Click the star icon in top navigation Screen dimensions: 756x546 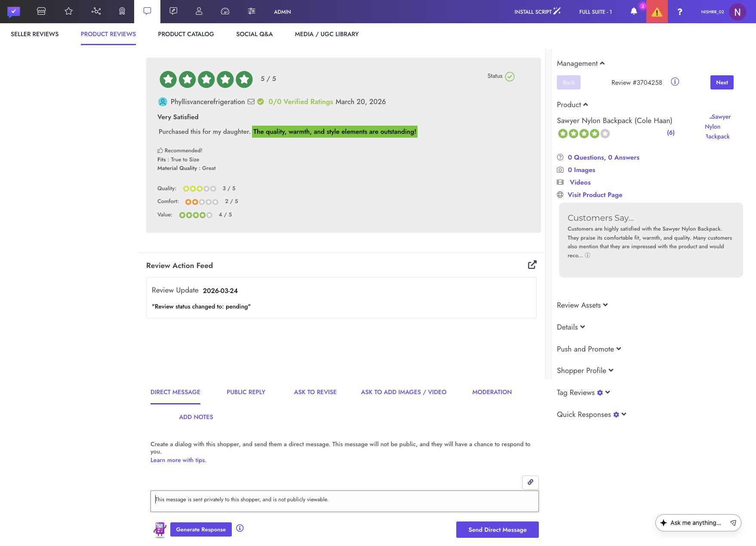click(69, 11)
